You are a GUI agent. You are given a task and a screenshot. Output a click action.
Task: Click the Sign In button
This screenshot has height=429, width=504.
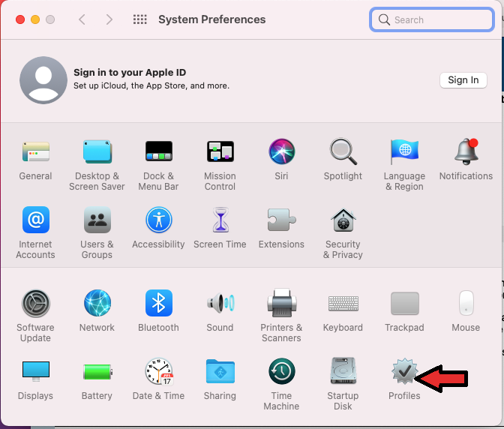click(463, 80)
